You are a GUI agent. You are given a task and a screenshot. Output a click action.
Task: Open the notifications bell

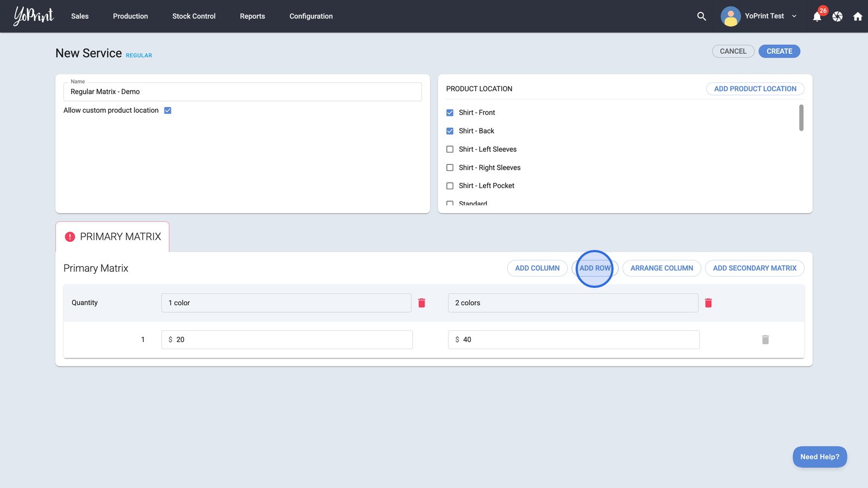pyautogui.click(x=817, y=17)
